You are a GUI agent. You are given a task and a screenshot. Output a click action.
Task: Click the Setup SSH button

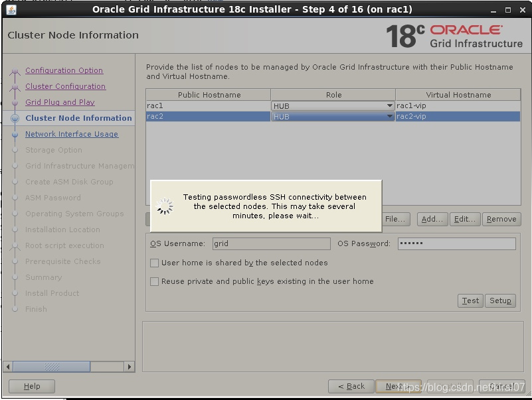click(x=500, y=300)
